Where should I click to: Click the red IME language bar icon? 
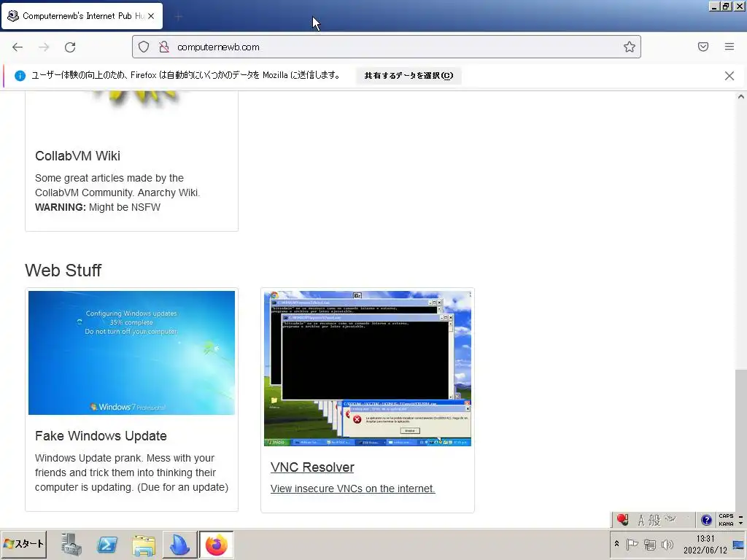(623, 519)
